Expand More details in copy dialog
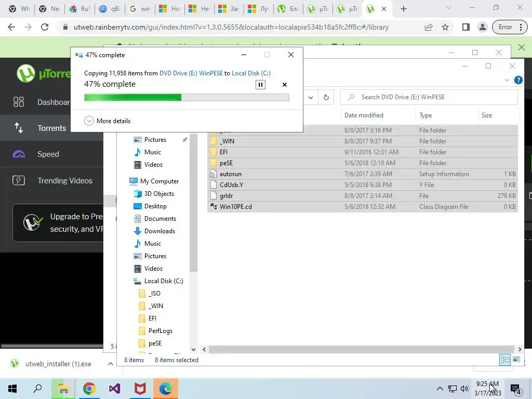Image resolution: width=532 pixels, height=399 pixels. coord(107,121)
